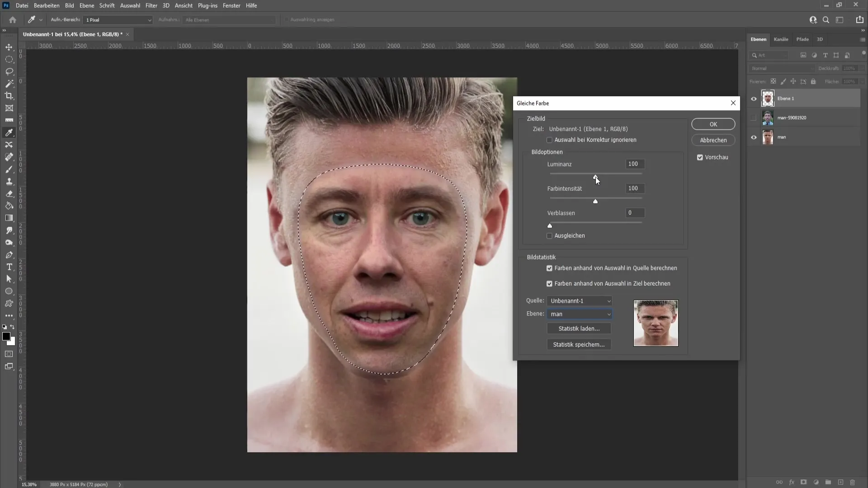Image resolution: width=868 pixels, height=488 pixels.
Task: Confirm with the OK button
Action: click(713, 124)
